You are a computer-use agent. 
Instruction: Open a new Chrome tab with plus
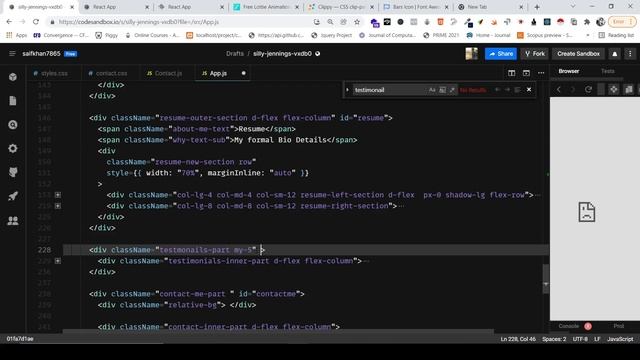pyautogui.click(x=537, y=7)
